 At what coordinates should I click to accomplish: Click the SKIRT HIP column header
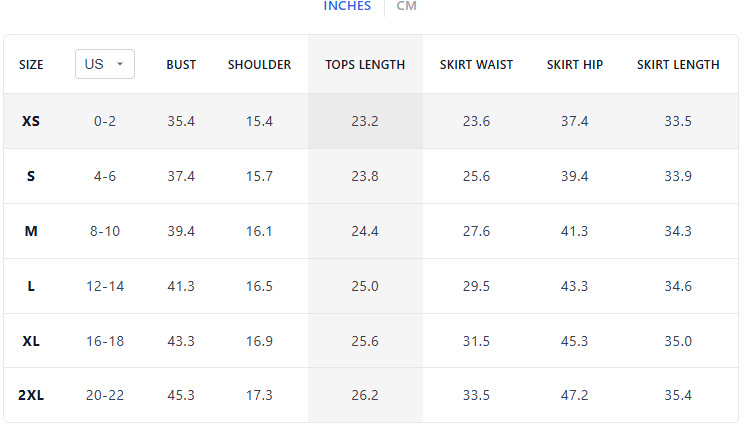tap(574, 64)
